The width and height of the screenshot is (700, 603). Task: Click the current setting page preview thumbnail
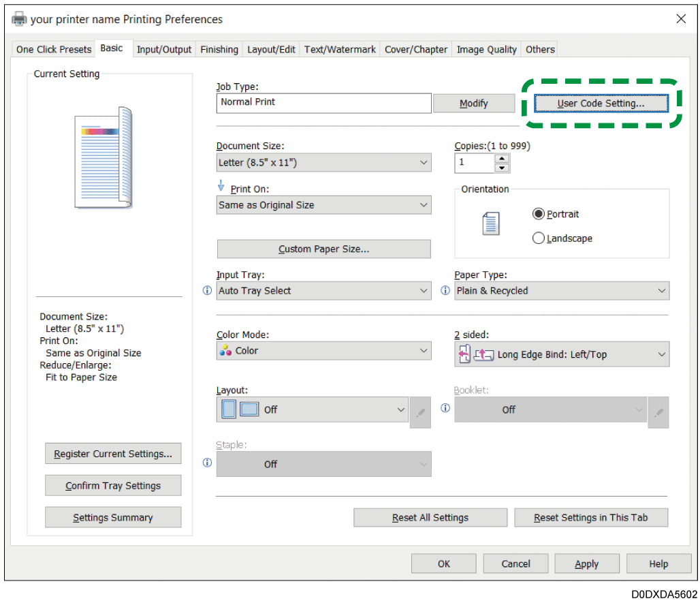(x=103, y=157)
